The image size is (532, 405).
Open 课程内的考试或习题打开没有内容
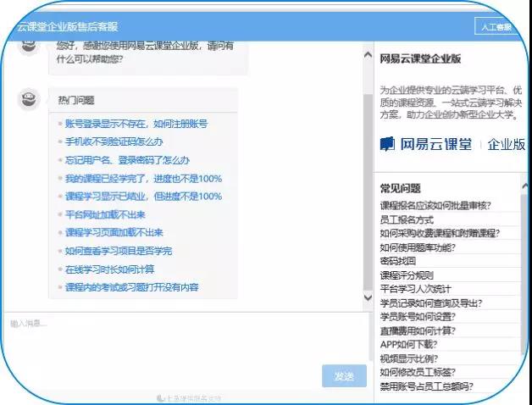click(x=131, y=287)
